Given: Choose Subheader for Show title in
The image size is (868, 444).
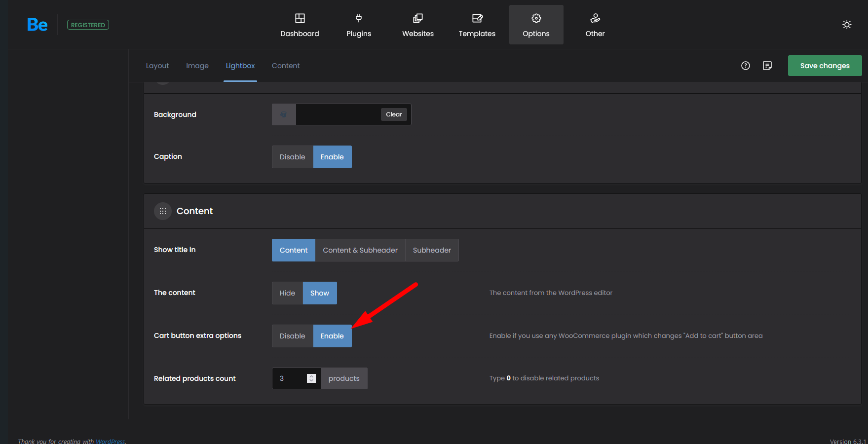Looking at the screenshot, I should click(x=432, y=250).
